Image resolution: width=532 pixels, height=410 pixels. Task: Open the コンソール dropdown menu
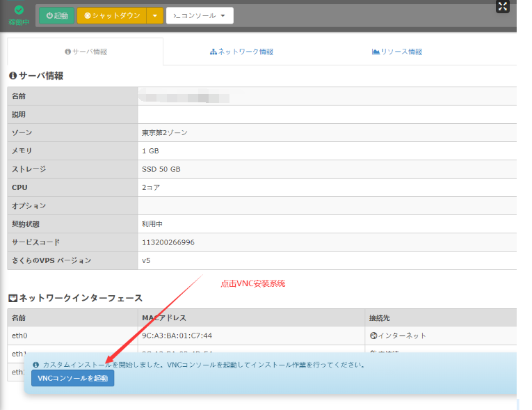coord(200,15)
